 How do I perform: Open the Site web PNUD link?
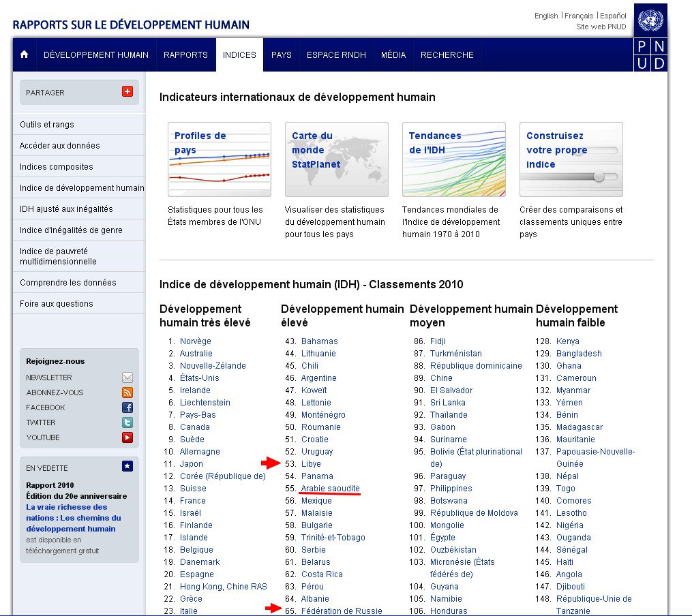[x=601, y=27]
